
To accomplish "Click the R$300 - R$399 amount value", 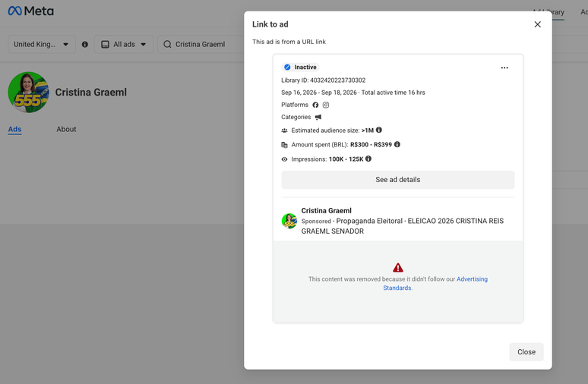I will click(x=371, y=145).
